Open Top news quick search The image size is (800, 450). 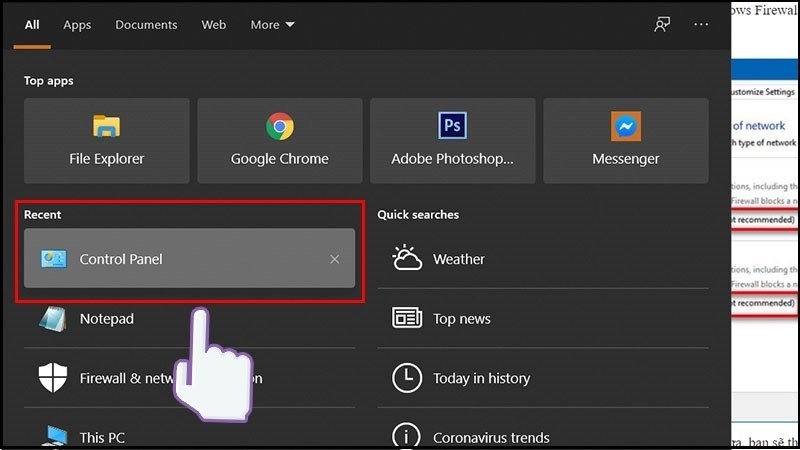(461, 319)
